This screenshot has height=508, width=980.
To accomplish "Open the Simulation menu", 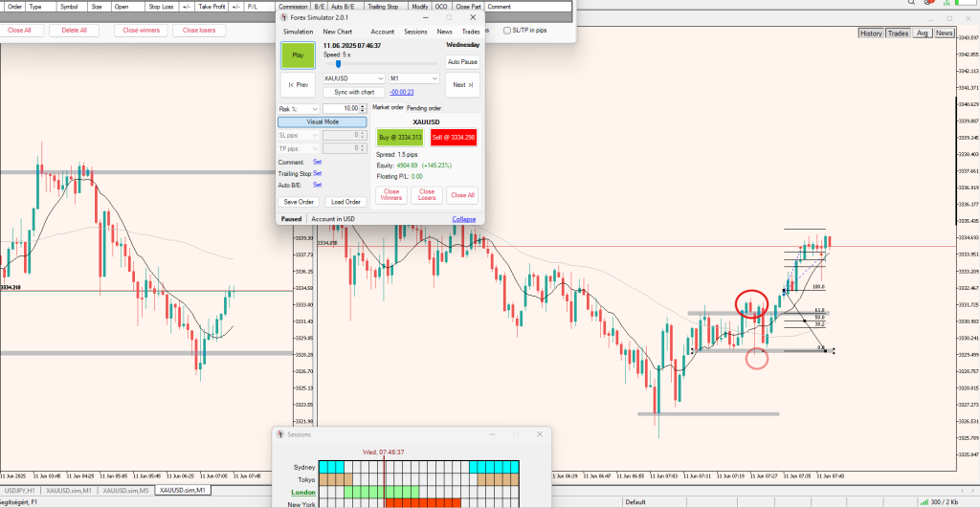I will click(298, 32).
